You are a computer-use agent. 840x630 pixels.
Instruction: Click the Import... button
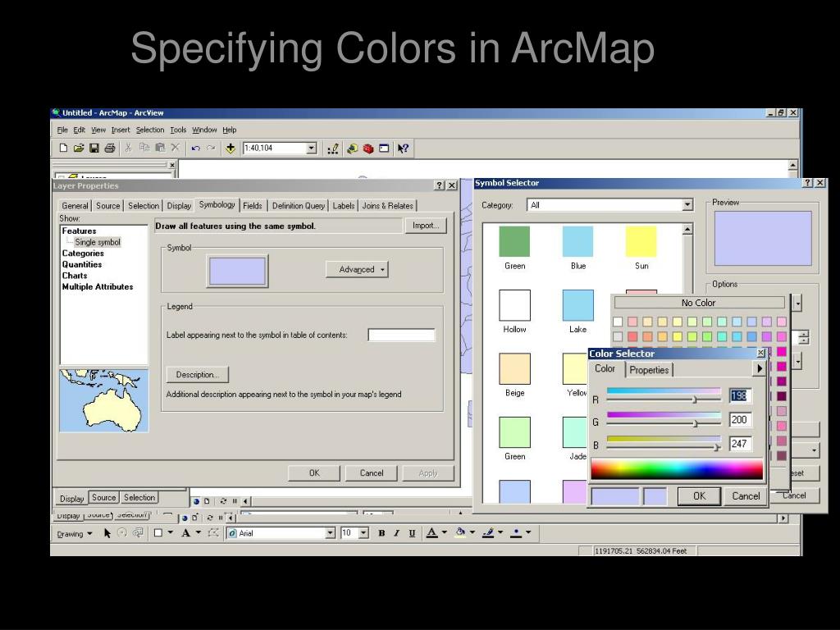(426, 226)
